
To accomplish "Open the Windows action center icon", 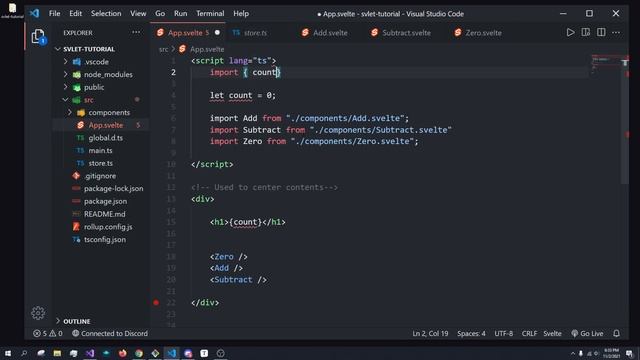I will (x=629, y=353).
